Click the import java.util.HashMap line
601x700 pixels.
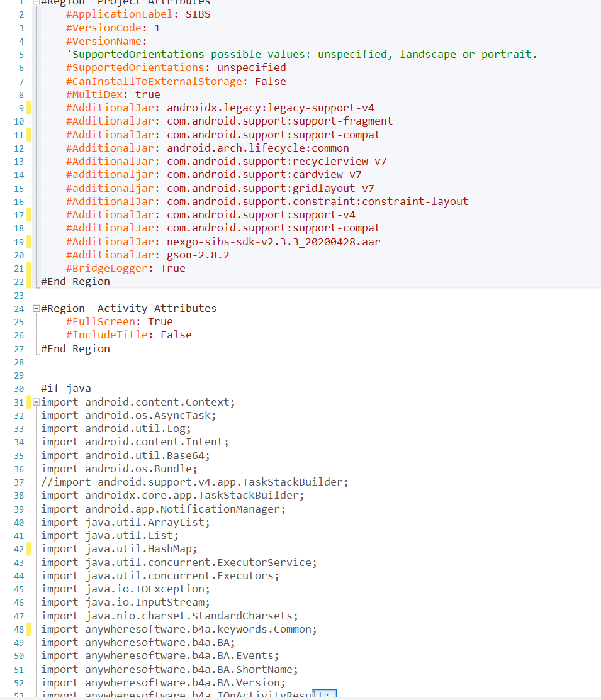[x=119, y=549]
